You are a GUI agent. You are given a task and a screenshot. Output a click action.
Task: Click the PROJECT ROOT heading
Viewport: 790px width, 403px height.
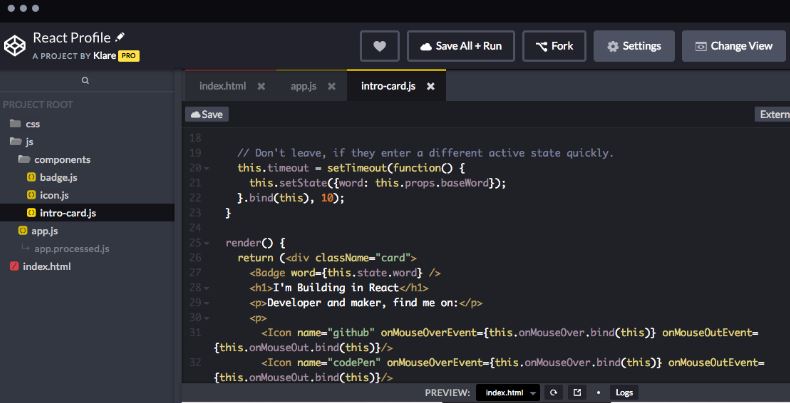click(38, 105)
